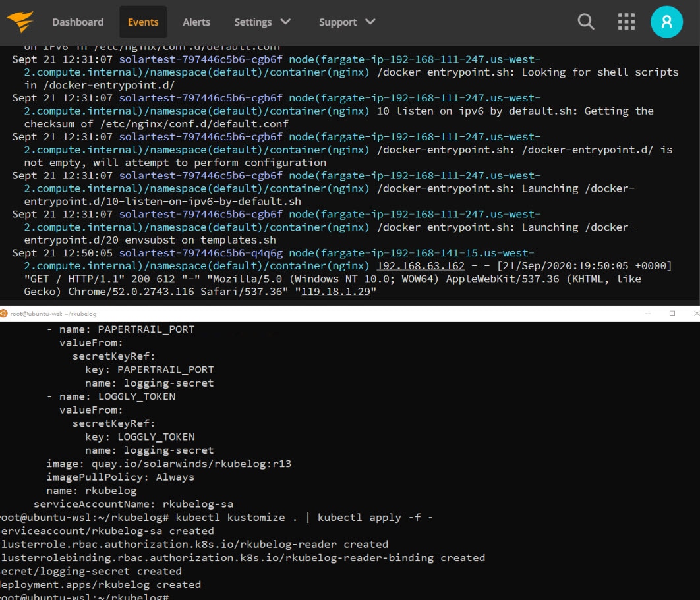
Task: Click '- name: LOGGLY_TOKEN' line in terminal
Action: 111,396
